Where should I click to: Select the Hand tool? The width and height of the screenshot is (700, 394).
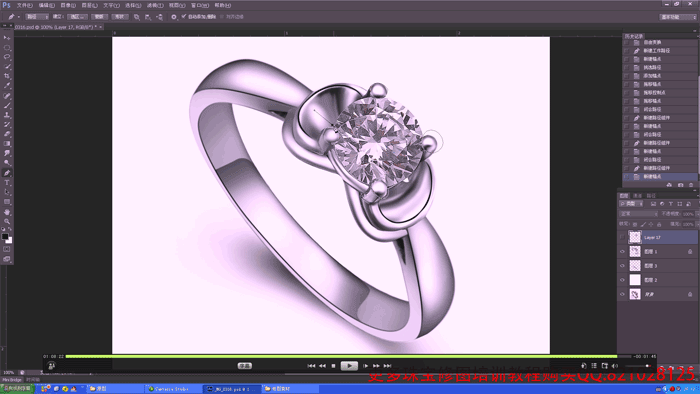pos(7,212)
